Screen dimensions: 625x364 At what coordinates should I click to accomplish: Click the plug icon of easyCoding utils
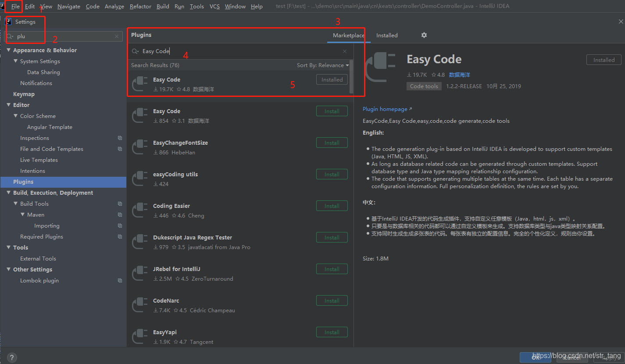coord(140,178)
